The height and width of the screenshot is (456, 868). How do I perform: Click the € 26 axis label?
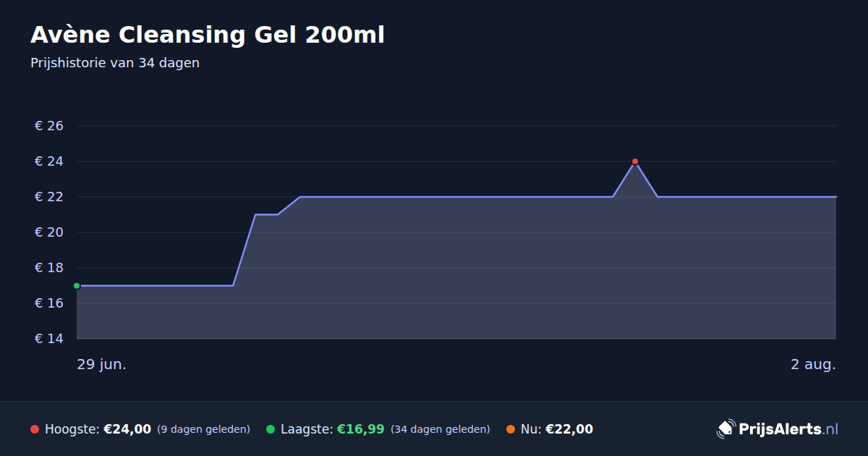(x=49, y=126)
